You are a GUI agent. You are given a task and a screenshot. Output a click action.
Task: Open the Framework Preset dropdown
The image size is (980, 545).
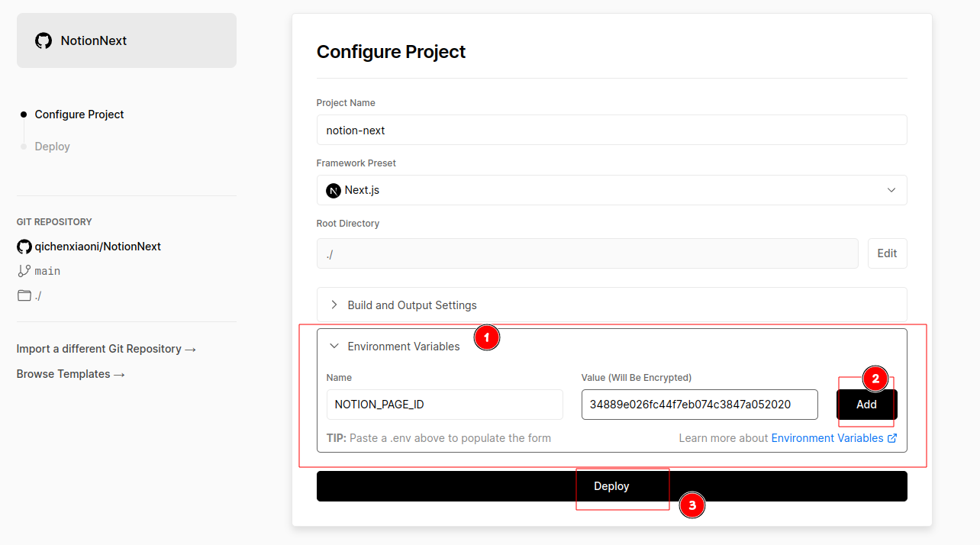pyautogui.click(x=611, y=190)
